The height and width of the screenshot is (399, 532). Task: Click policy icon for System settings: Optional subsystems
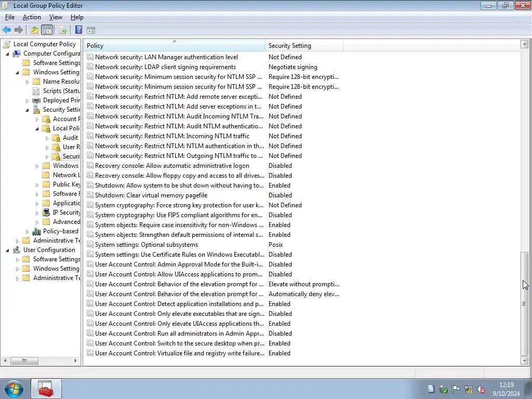(x=90, y=245)
